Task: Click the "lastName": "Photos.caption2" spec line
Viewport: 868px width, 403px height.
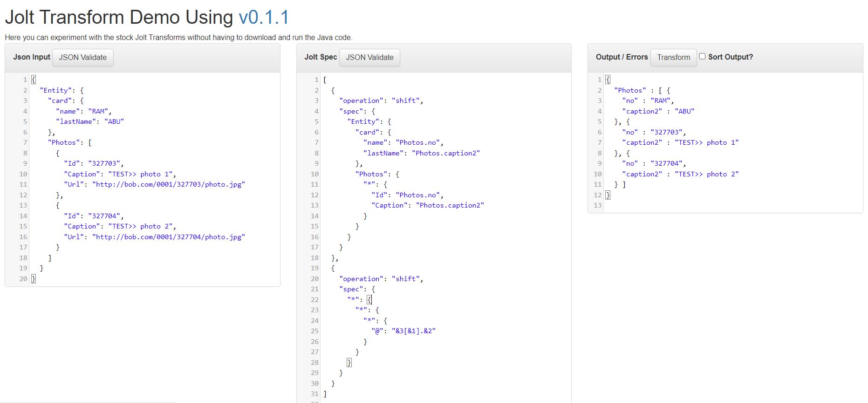Action: (x=422, y=153)
